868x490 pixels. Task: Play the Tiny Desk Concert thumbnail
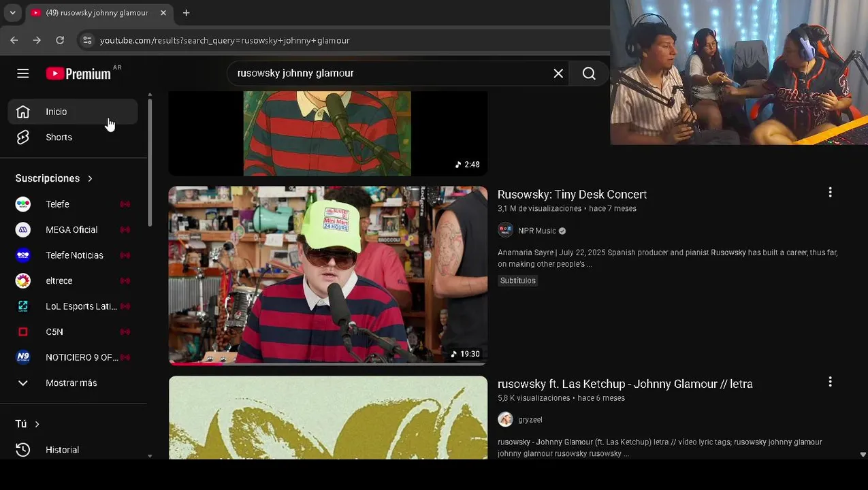tap(328, 276)
